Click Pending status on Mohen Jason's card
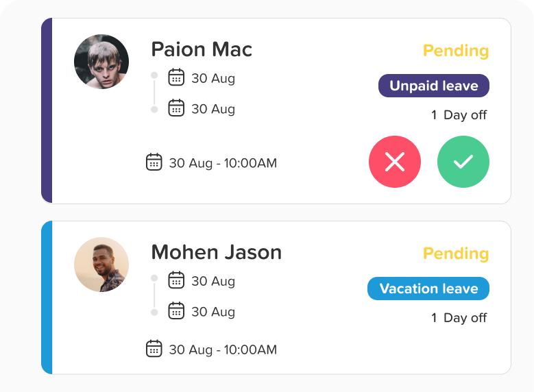Image resolution: width=534 pixels, height=392 pixels. coord(456,254)
